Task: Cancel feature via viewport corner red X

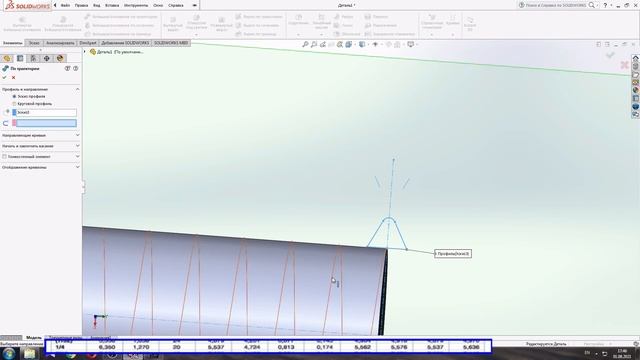Action: click(624, 65)
